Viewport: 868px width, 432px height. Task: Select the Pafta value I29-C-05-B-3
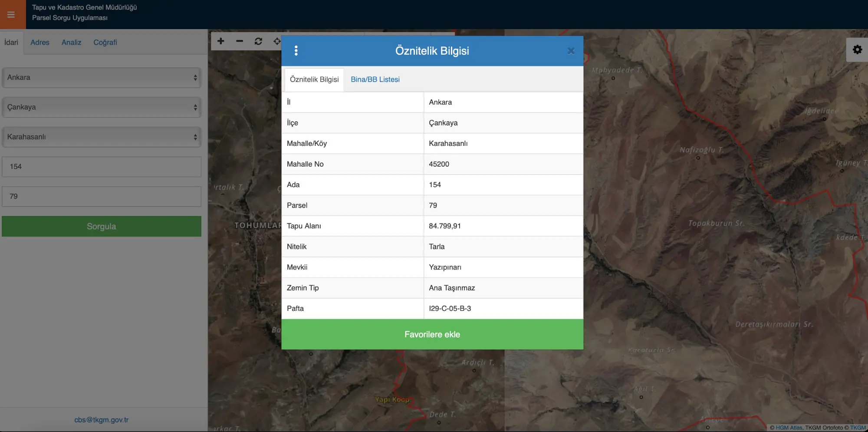pyautogui.click(x=450, y=308)
